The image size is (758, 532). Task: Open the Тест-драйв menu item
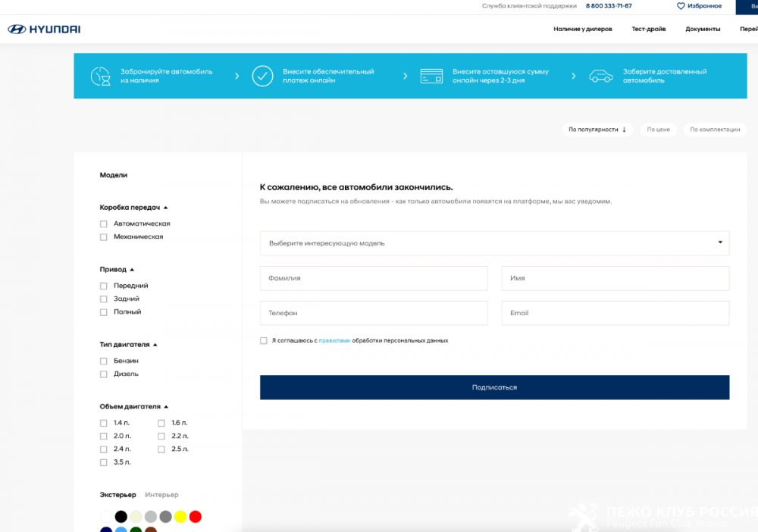pyautogui.click(x=648, y=30)
